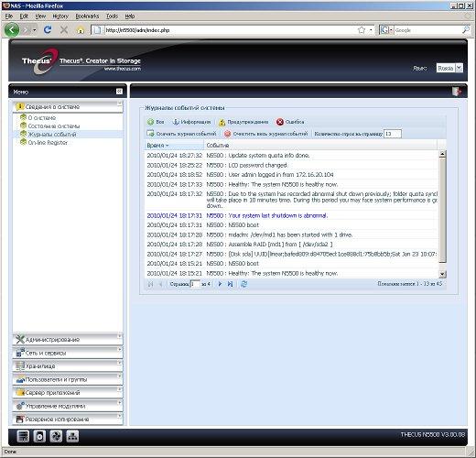Click rows-per-page number field
476x458 pixels.
(x=392, y=134)
